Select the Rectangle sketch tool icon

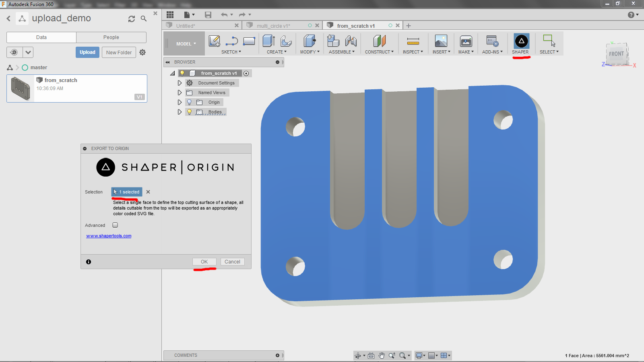coord(249,41)
